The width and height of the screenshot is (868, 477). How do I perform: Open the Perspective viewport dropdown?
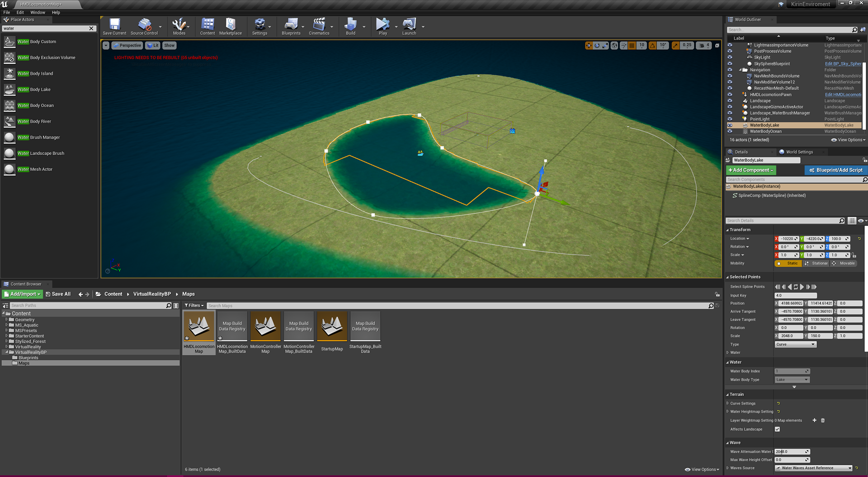coord(127,46)
